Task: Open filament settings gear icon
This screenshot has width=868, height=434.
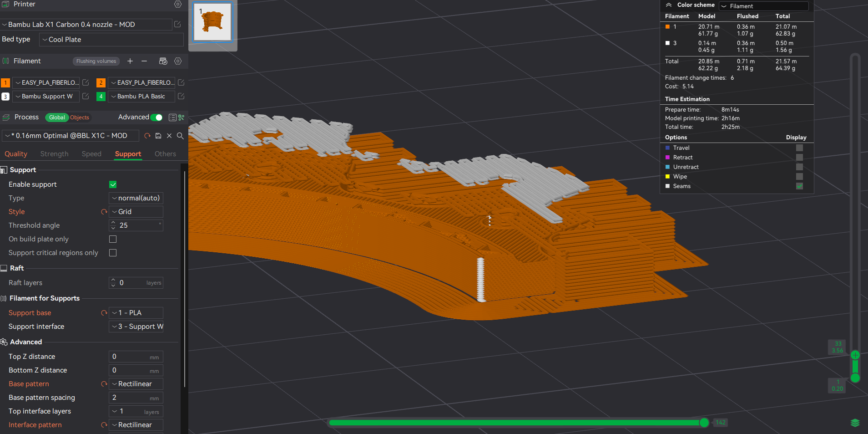Action: [x=178, y=61]
